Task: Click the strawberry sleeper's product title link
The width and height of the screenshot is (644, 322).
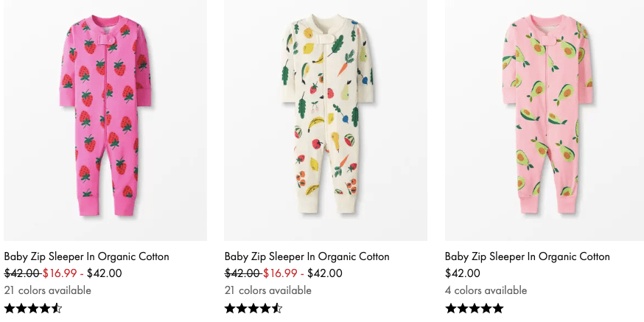Action: coord(87,256)
